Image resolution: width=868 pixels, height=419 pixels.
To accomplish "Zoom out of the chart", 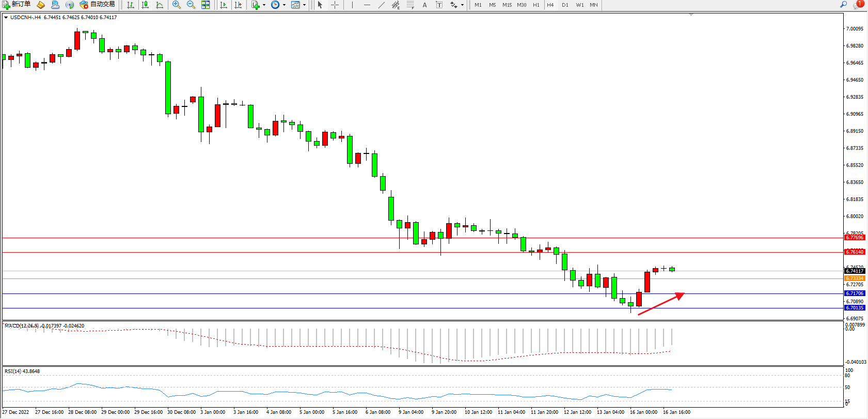I will [x=191, y=5].
